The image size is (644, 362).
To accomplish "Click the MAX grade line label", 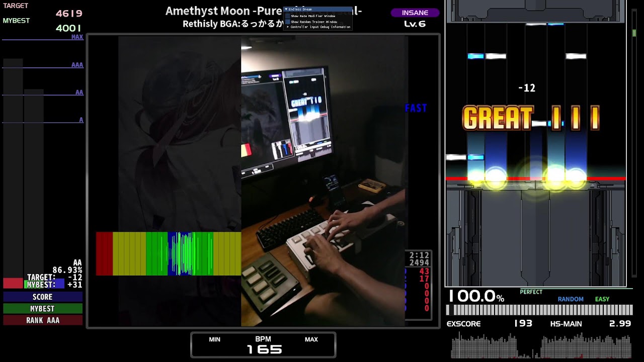I will tap(77, 37).
